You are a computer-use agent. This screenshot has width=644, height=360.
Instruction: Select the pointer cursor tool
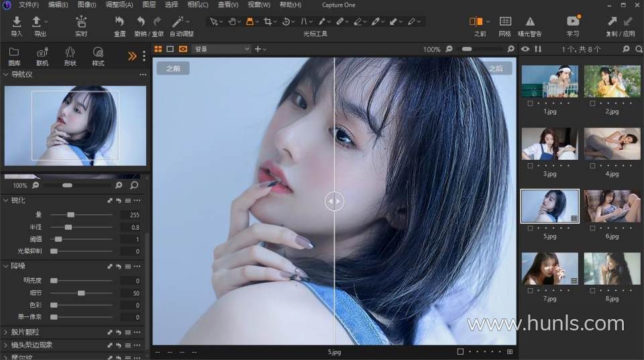click(x=213, y=21)
